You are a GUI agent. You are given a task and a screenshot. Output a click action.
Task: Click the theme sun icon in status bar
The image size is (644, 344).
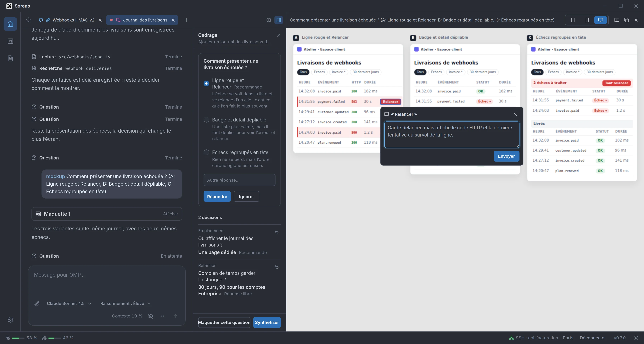click(636, 338)
